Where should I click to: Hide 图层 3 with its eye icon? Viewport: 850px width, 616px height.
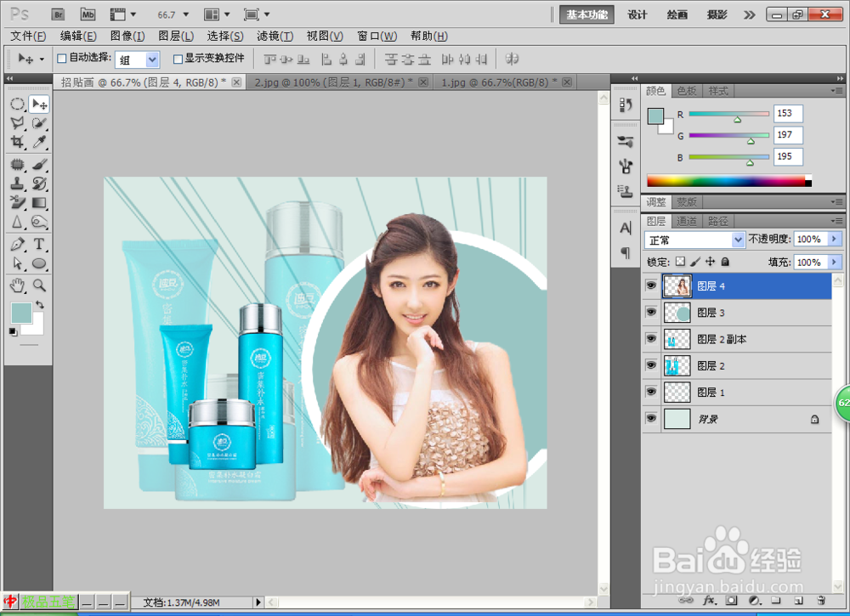click(x=651, y=312)
